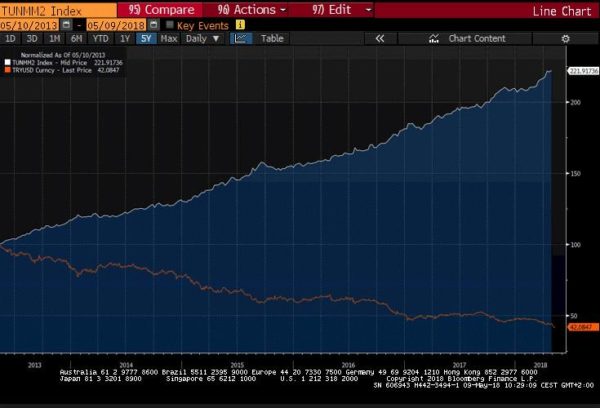Open chart settings gear icon
The image size is (600, 408).
565,38
